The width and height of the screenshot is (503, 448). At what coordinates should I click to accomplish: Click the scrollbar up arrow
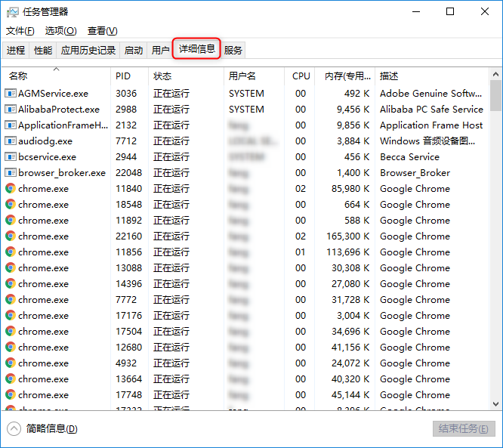coord(495,75)
